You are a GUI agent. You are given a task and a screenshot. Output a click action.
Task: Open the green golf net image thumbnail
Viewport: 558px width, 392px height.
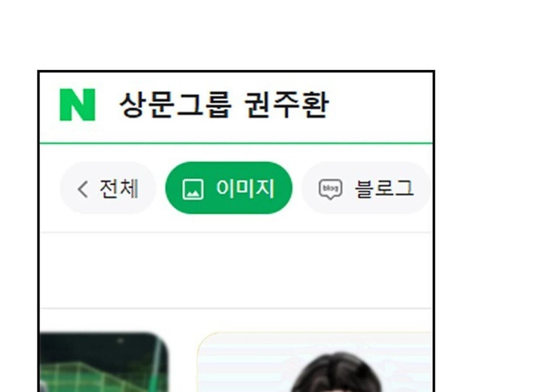pyautogui.click(x=104, y=362)
